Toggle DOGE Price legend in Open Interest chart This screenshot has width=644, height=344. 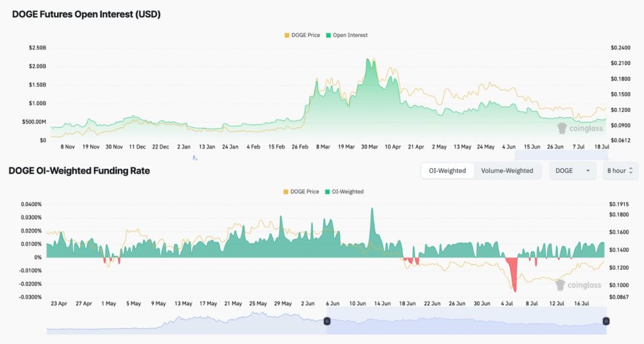click(x=305, y=35)
